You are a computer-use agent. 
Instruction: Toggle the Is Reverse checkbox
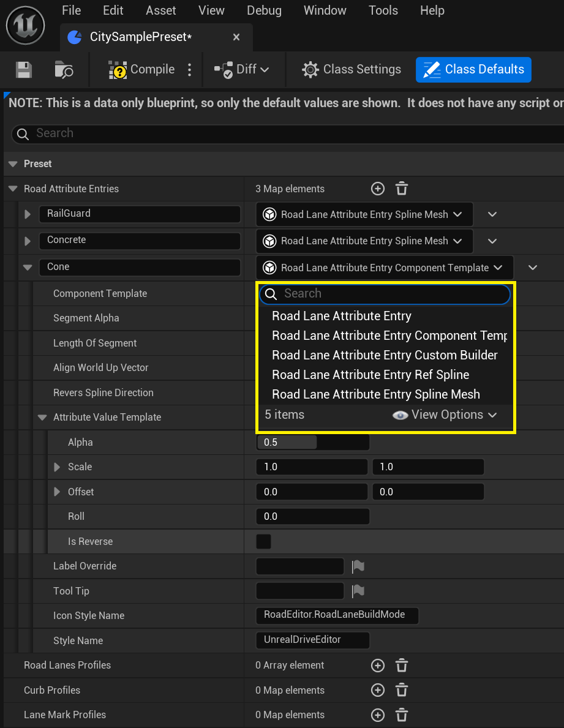[264, 541]
